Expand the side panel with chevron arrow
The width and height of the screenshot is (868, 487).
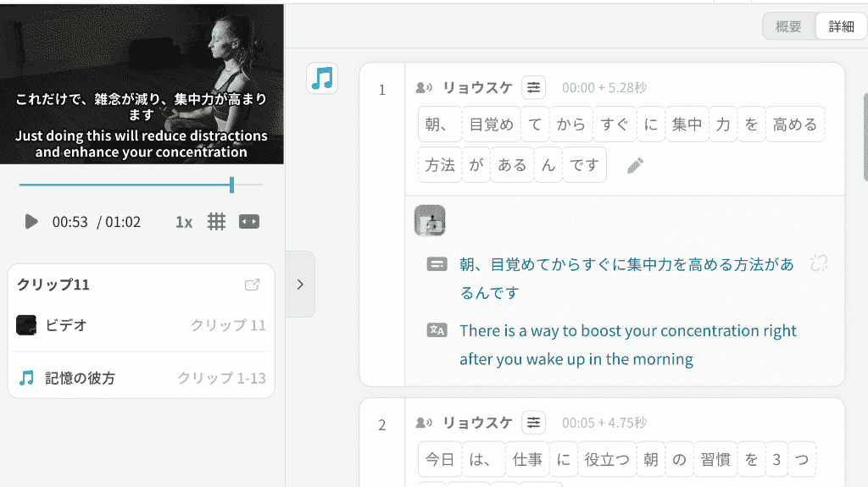coord(300,285)
